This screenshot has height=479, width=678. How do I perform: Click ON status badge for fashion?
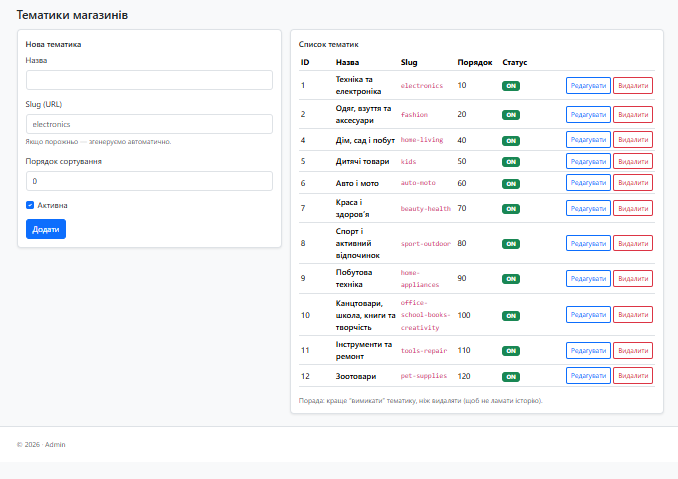(x=511, y=115)
